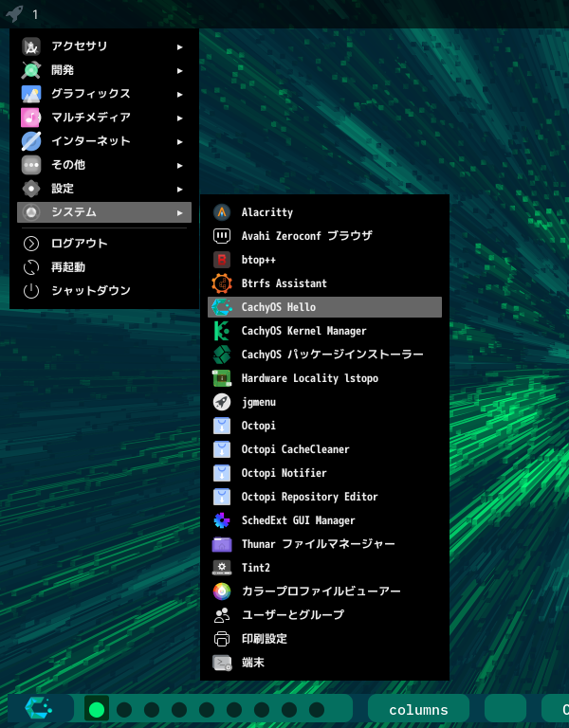Click the empty taskbar button next to columns
Screen dimensions: 569x728
(x=505, y=709)
